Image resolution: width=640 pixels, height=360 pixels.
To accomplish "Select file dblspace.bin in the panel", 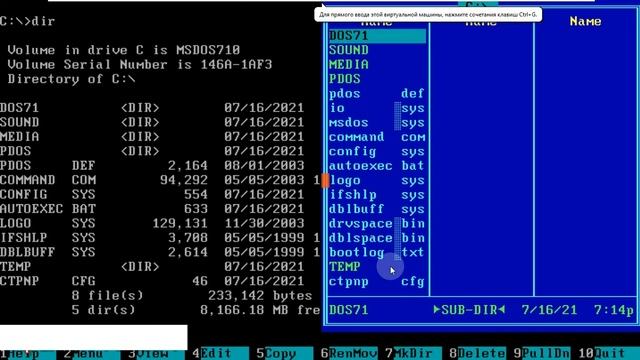I will [x=377, y=238].
